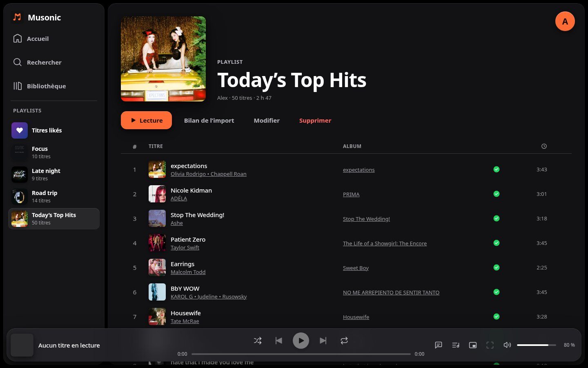Open the Sweet Boy album link

(x=356, y=268)
